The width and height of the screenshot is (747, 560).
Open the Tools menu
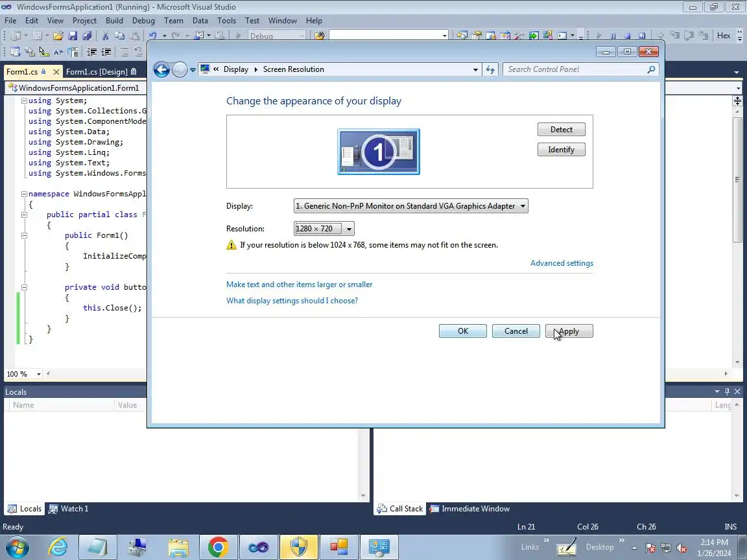click(227, 21)
